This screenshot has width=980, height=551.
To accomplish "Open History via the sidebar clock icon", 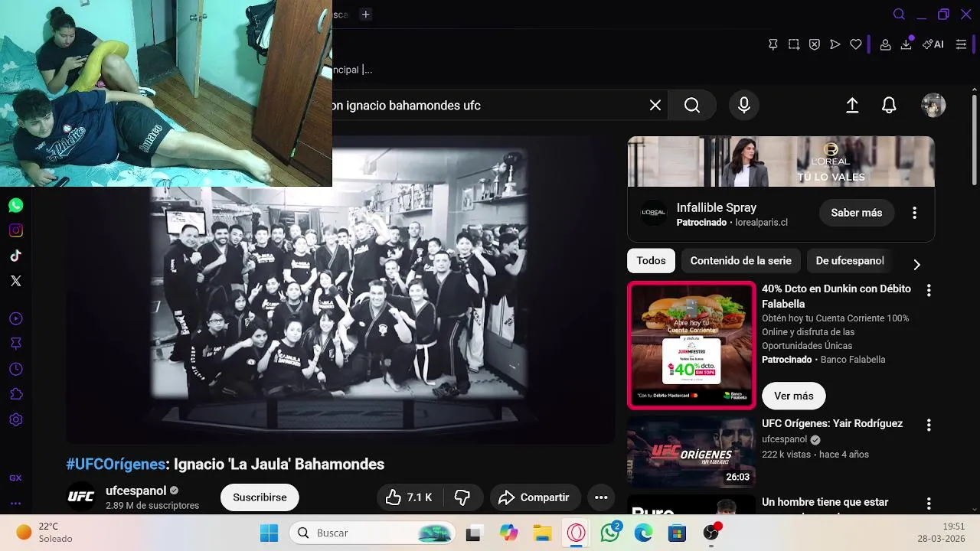I will pos(16,370).
